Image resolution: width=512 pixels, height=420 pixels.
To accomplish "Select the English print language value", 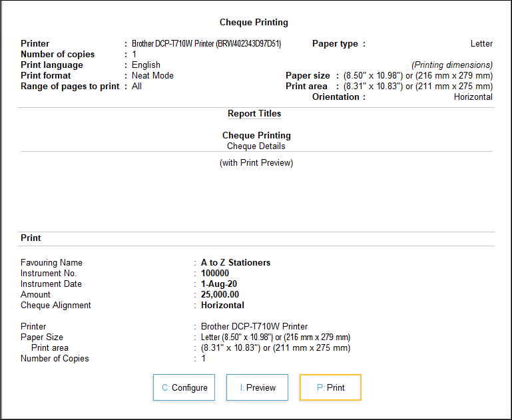I will click(146, 65).
